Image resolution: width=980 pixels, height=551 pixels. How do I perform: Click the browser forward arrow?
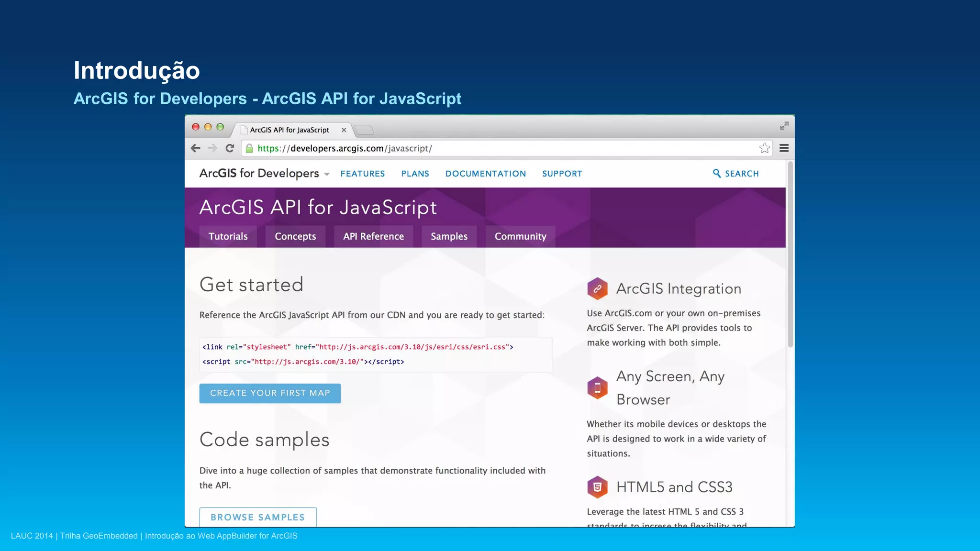tap(212, 148)
